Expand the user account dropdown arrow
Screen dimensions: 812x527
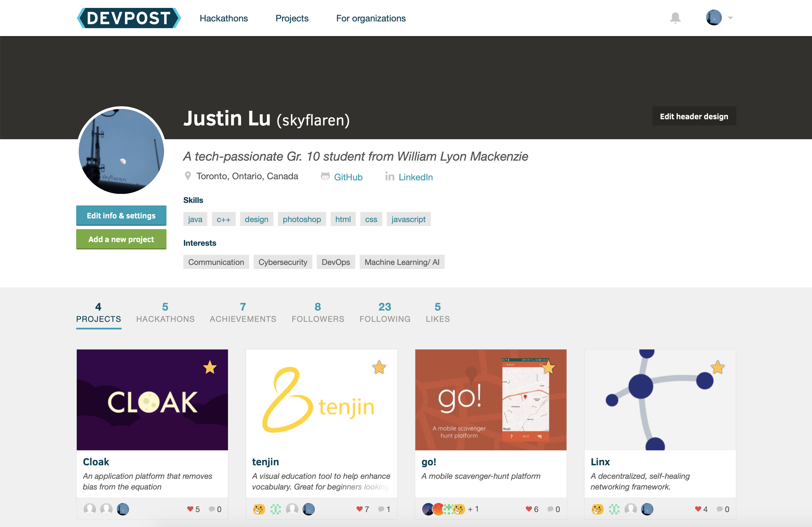[730, 18]
